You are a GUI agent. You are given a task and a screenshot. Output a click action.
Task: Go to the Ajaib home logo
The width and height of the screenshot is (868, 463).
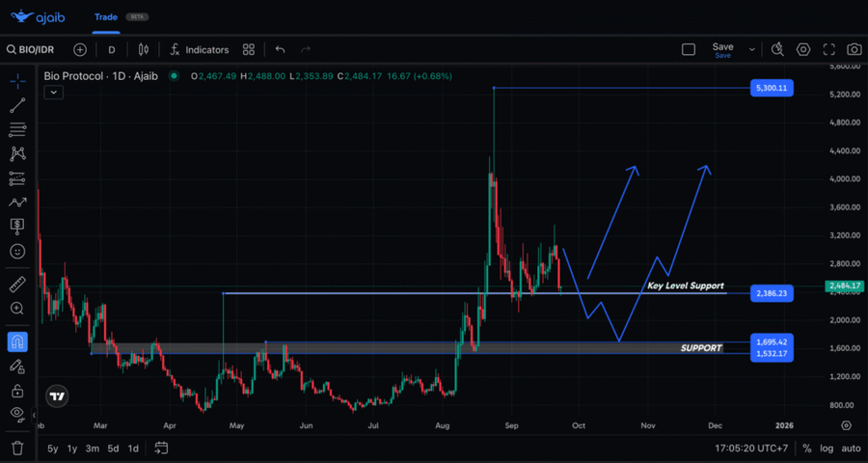(x=38, y=17)
